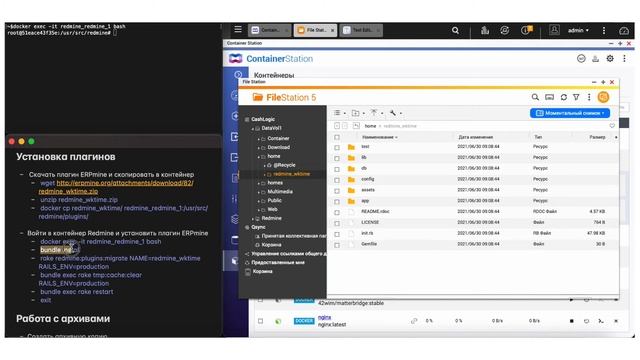The width and height of the screenshot is (640, 360).
Task: Switch to the Text Editor taskbar tab
Action: click(361, 30)
